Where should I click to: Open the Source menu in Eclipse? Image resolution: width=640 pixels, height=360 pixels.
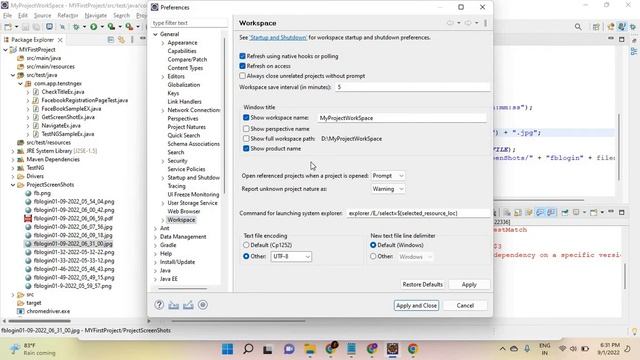click(x=42, y=16)
